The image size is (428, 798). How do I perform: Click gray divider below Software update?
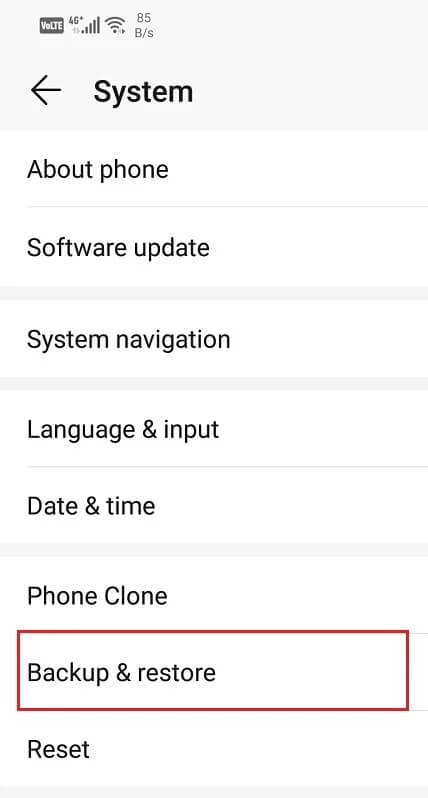tap(214, 293)
